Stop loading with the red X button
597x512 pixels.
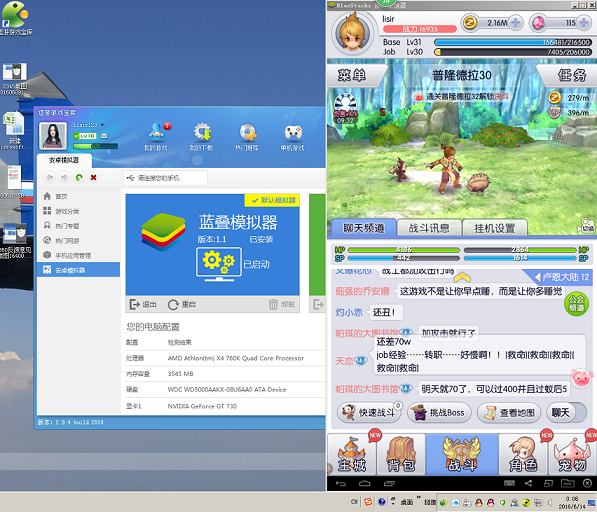coord(93,177)
